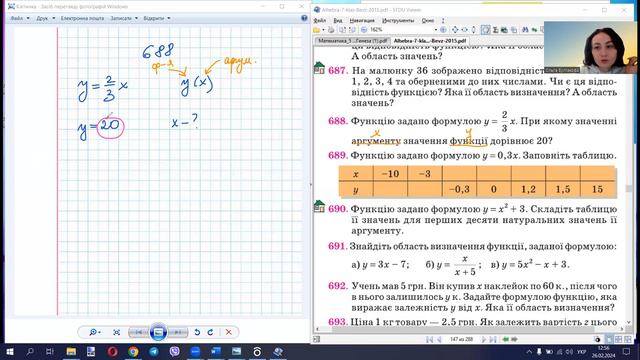Go to next photo in Photo Viewer
This screenshot has width=640, height=360.
click(x=178, y=332)
